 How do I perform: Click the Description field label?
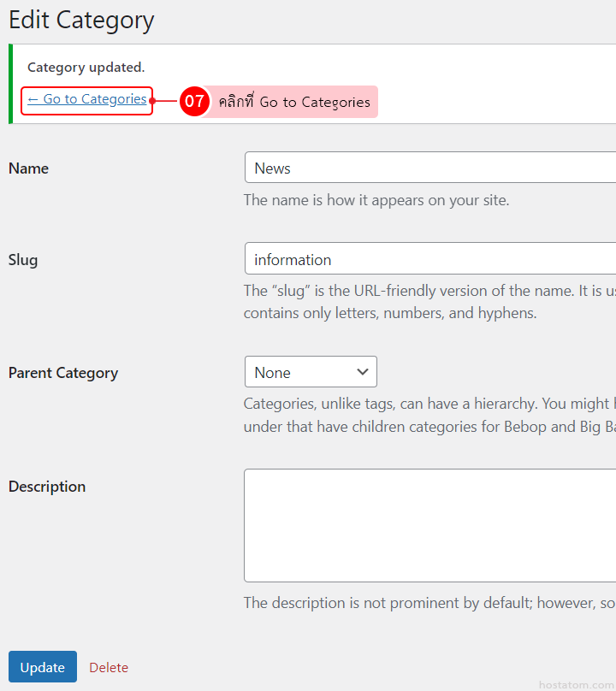(47, 487)
